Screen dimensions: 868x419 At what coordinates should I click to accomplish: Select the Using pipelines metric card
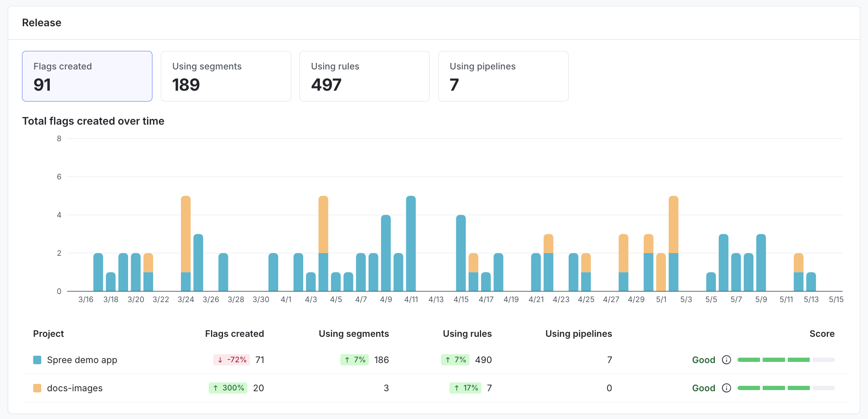[x=503, y=76]
